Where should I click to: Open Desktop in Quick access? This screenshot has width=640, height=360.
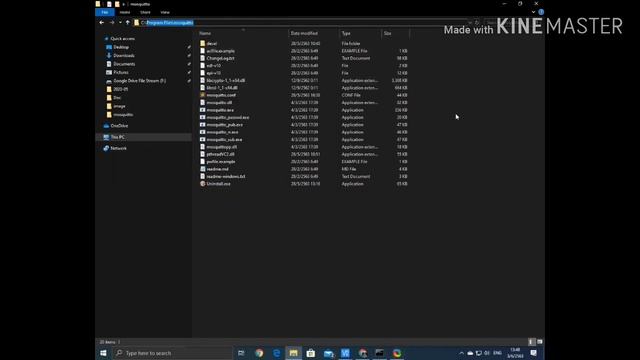point(121,47)
